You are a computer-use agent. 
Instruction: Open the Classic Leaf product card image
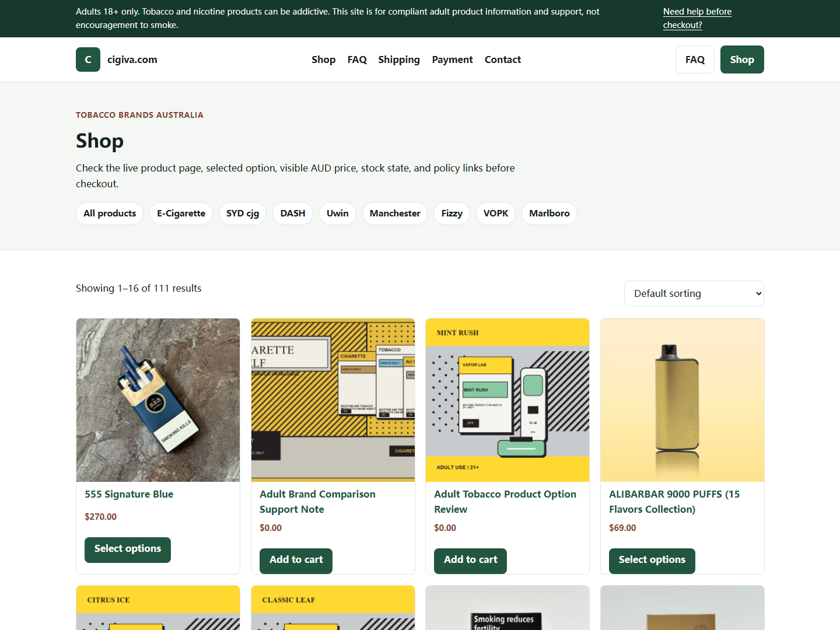click(x=333, y=608)
